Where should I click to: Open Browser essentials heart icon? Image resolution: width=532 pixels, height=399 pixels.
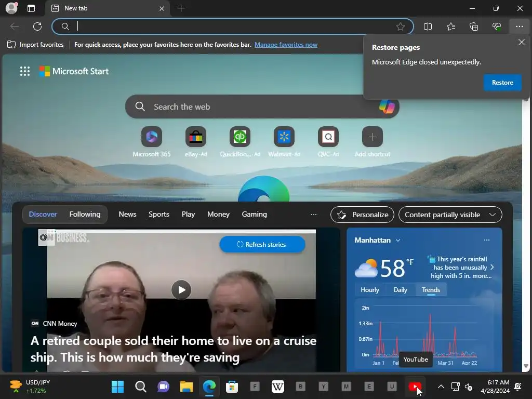coord(497,26)
